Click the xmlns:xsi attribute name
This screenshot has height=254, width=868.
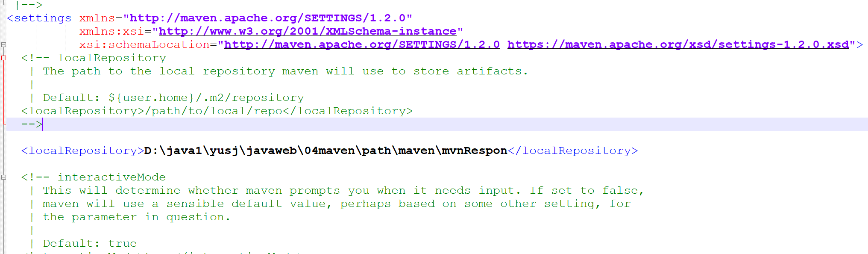pos(111,31)
